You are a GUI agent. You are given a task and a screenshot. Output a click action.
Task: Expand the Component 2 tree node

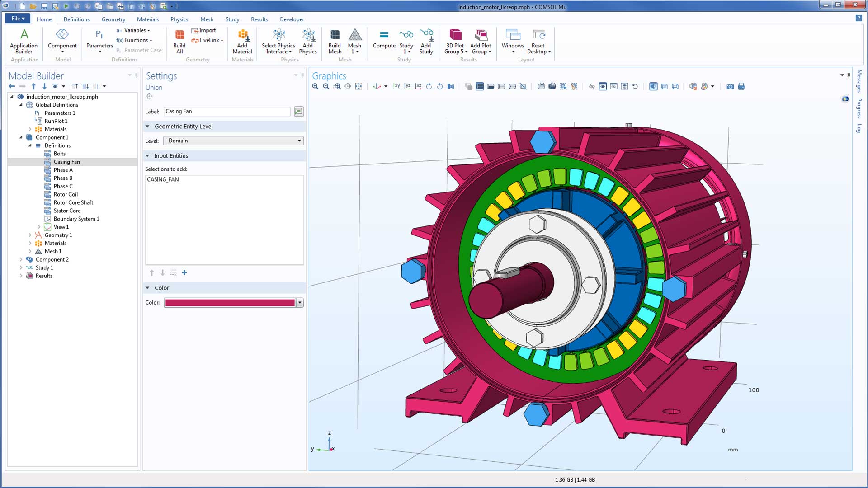point(21,259)
